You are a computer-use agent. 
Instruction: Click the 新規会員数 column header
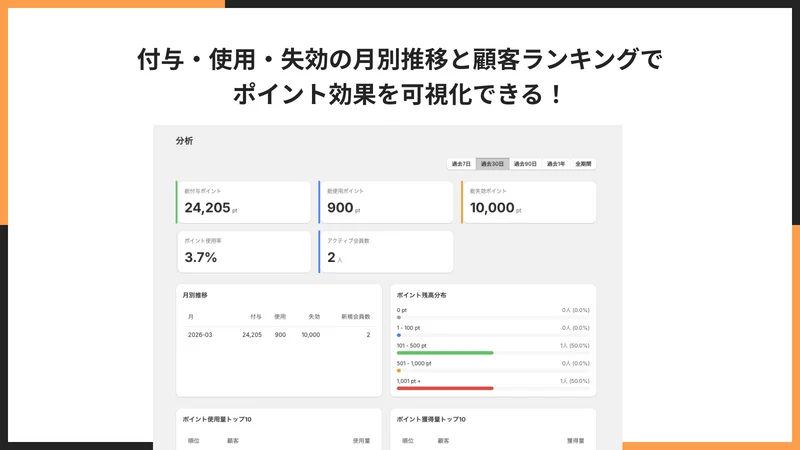click(x=356, y=316)
